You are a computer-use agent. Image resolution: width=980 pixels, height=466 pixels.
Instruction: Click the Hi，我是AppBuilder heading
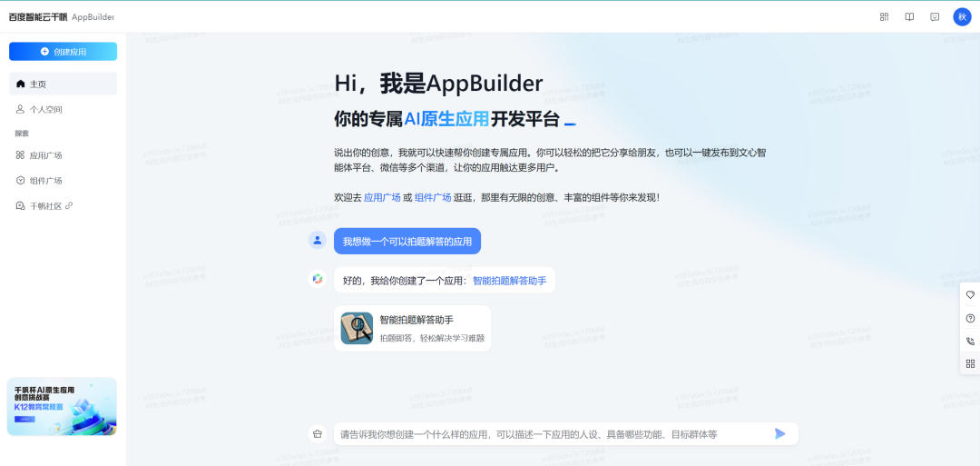(439, 84)
